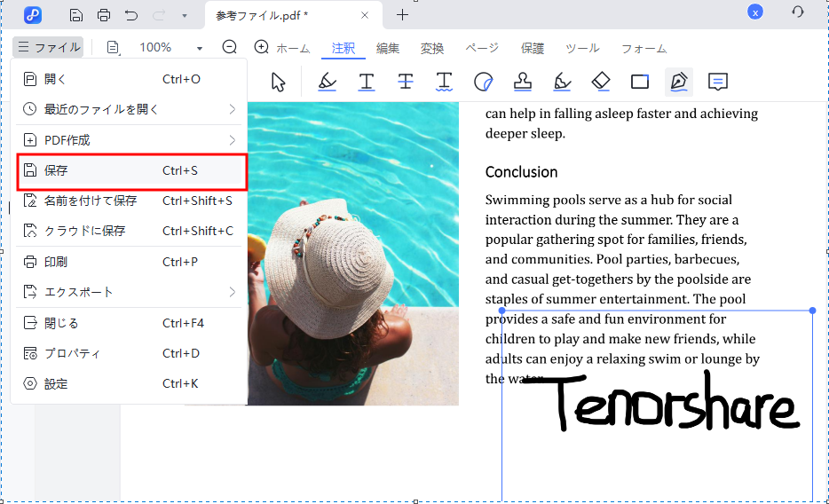Add a new tab with plus button
Image resolution: width=829 pixels, height=504 pixels.
click(x=402, y=14)
